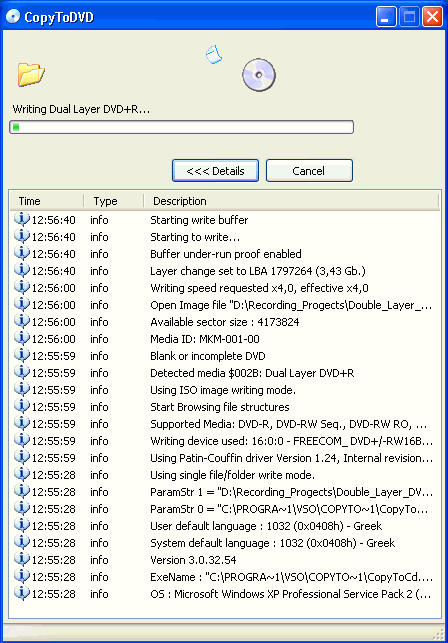The width and height of the screenshot is (448, 643).
Task: Click info icon on 'Buffer under-run proof enabled' row
Action: (x=22, y=253)
